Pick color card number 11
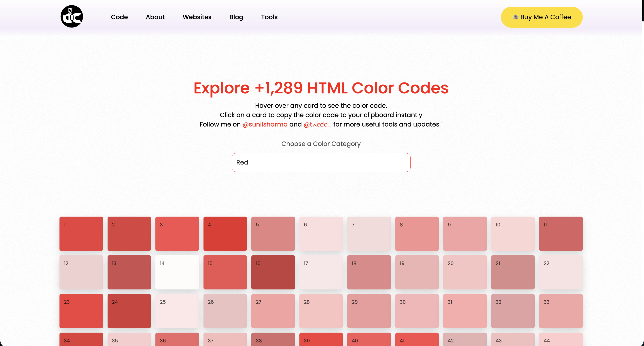This screenshot has width=644, height=346. pos(561,234)
